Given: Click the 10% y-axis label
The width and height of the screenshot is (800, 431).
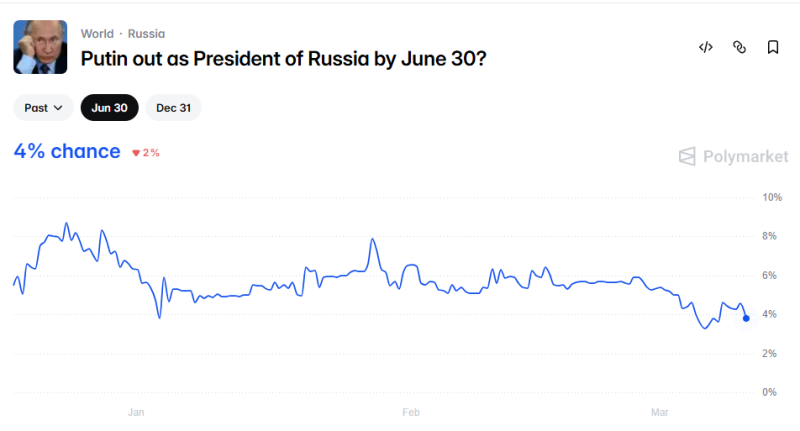Looking at the screenshot, I should point(771,197).
